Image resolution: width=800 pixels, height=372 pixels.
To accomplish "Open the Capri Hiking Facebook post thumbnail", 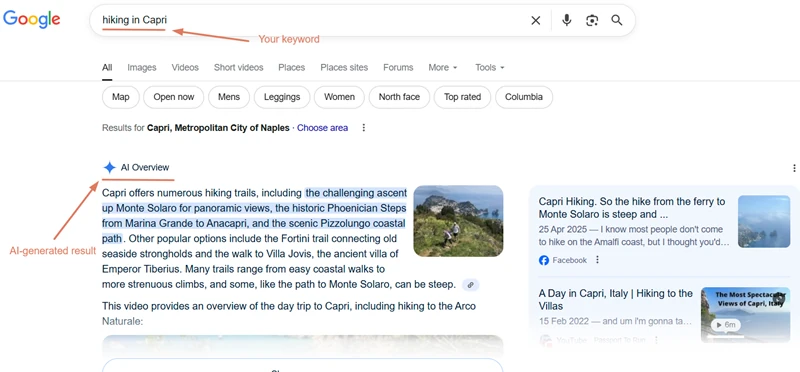I will pos(764,221).
